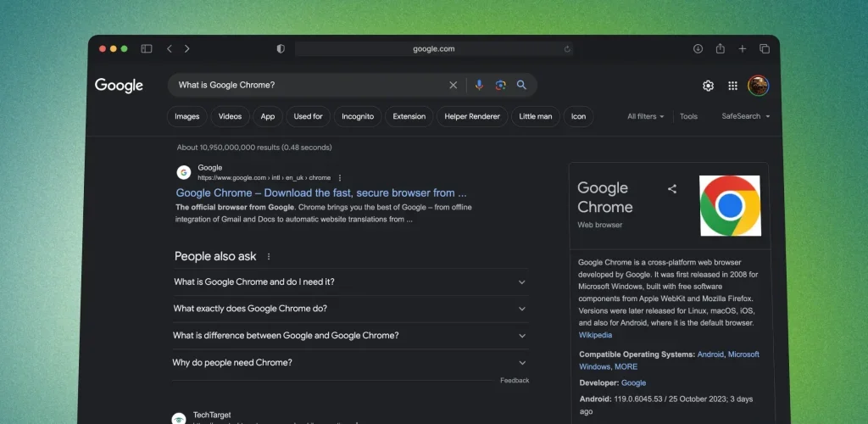This screenshot has height=424, width=868.
Task: Click the Chrome logo thumbnail
Action: 730,205
